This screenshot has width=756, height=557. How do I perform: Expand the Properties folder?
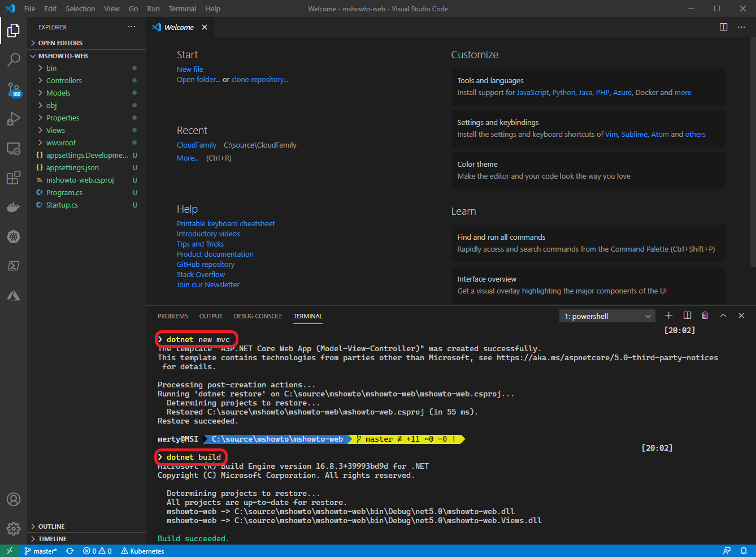point(86,118)
